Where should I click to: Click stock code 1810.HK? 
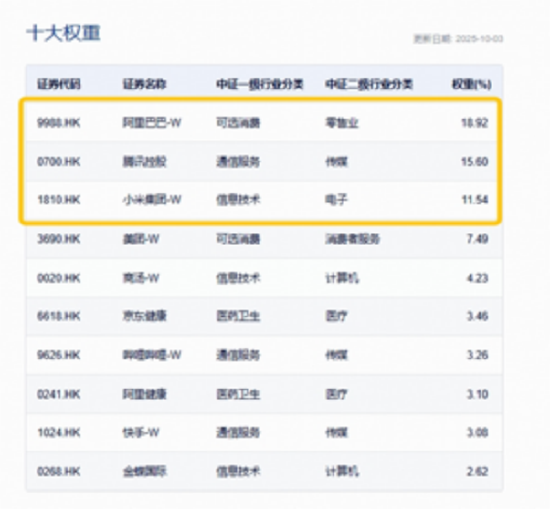click(x=59, y=200)
